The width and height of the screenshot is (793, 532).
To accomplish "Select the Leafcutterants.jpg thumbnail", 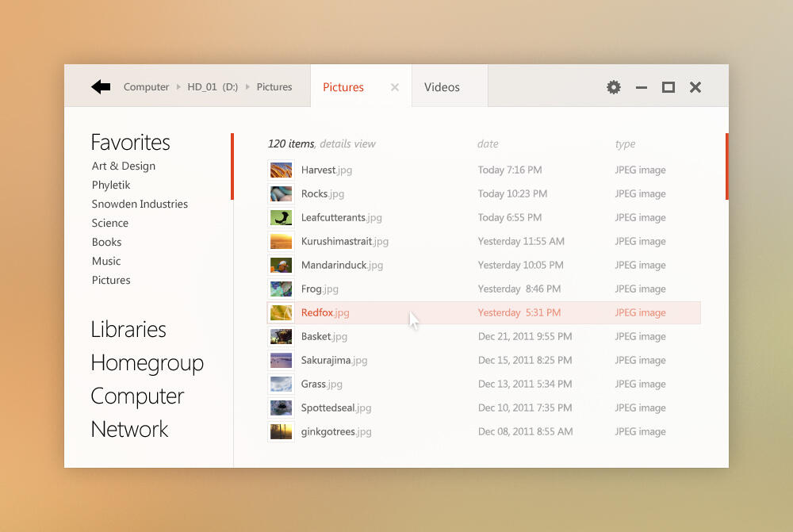I will click(x=281, y=218).
